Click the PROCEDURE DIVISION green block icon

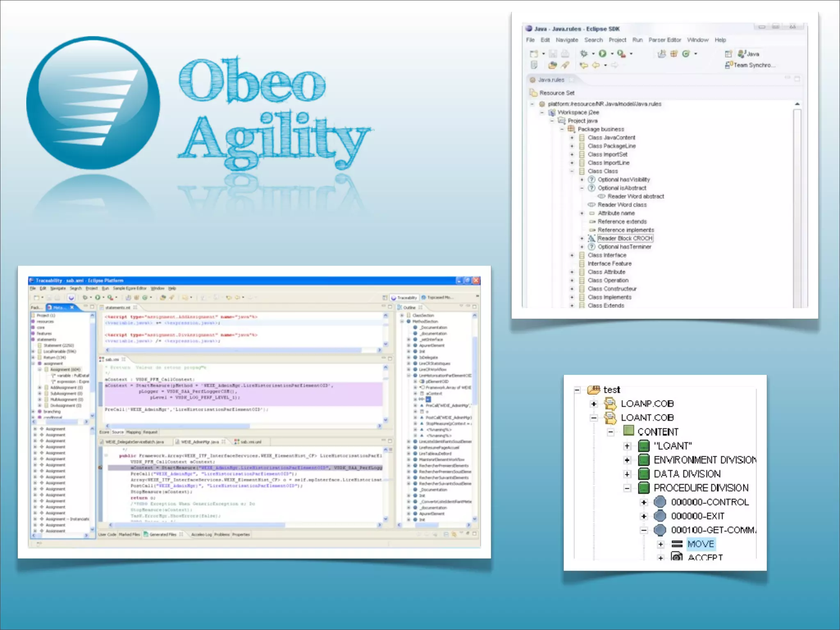644,488
